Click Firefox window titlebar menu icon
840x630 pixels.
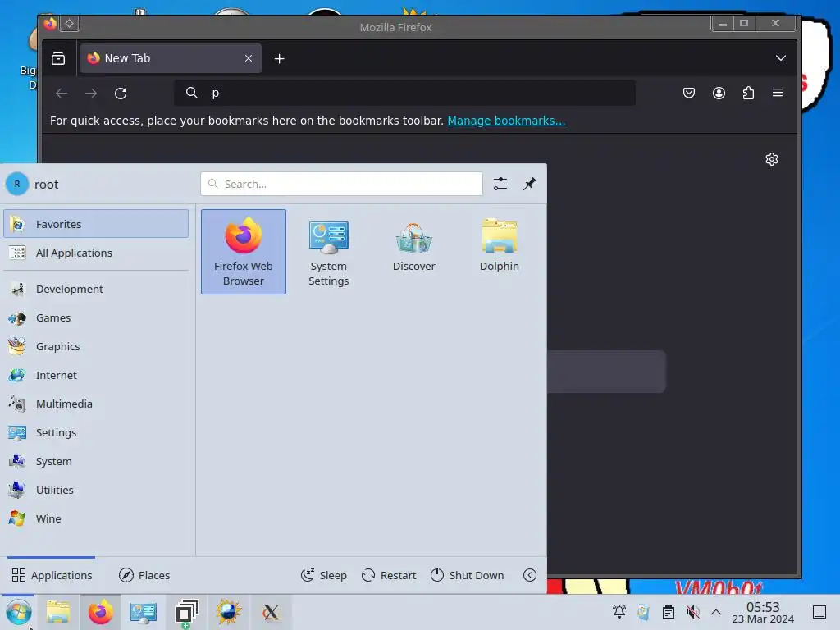point(50,24)
